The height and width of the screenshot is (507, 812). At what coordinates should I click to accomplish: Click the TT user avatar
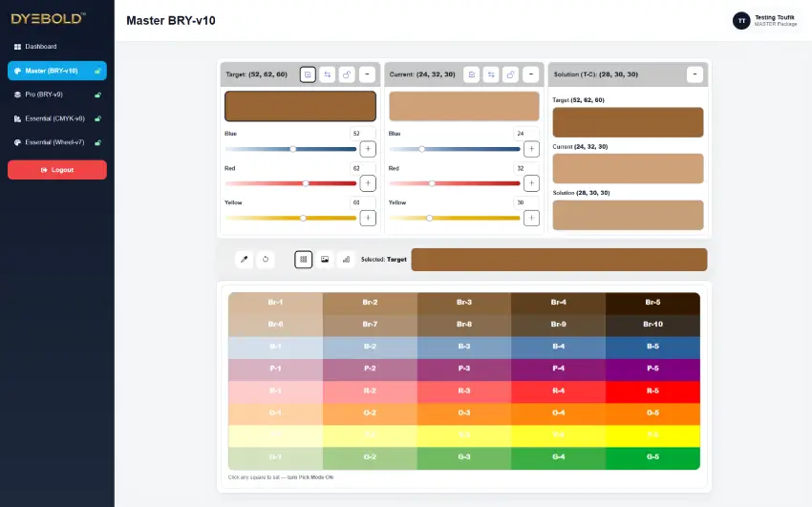741,21
